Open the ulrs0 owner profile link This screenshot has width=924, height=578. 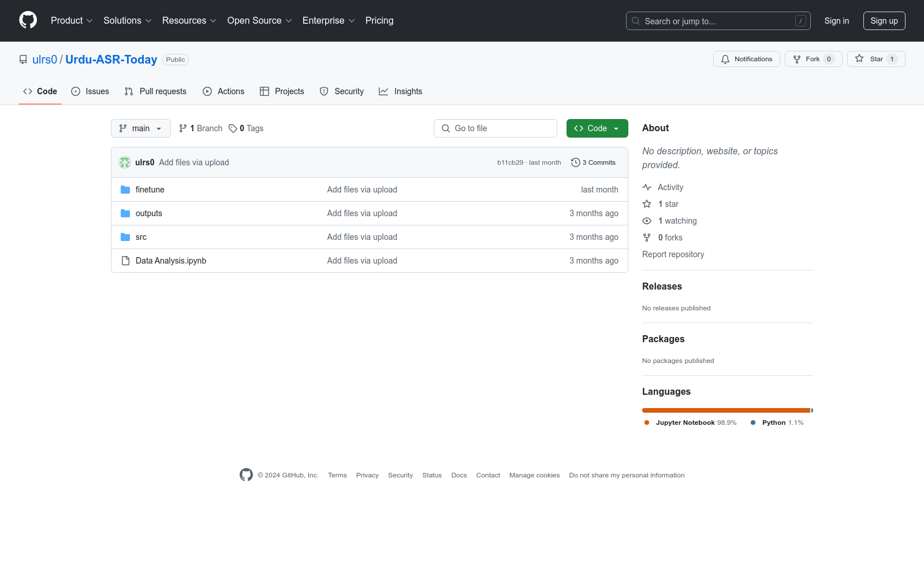tap(45, 60)
